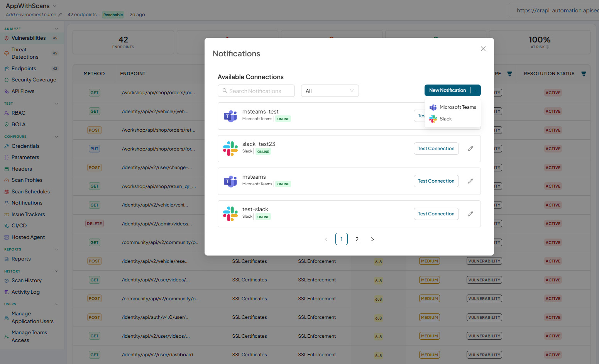Click the Microsoft Teams logo of msteams-test
The height and width of the screenshot is (364, 599).
click(x=230, y=116)
